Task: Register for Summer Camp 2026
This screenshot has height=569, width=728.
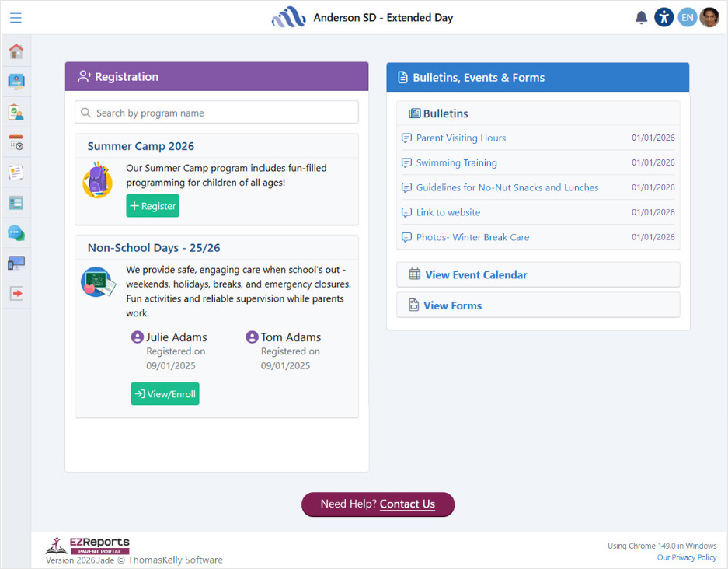Action: 153,206
